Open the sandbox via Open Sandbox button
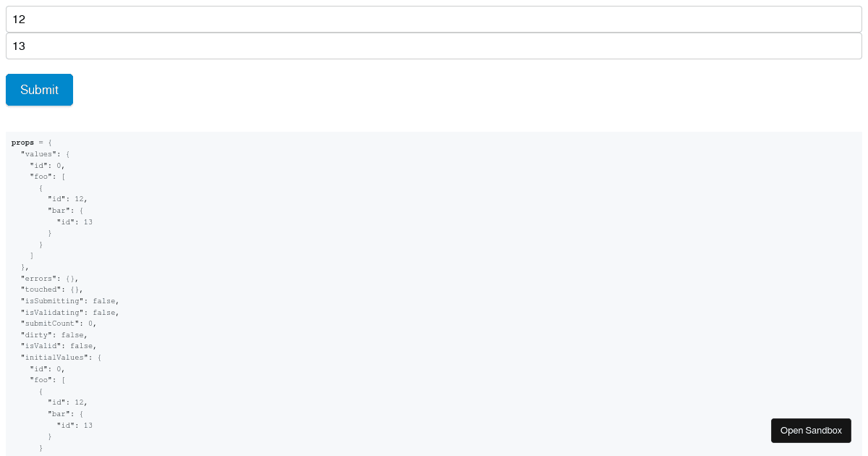This screenshot has height=456, width=868. point(811,431)
